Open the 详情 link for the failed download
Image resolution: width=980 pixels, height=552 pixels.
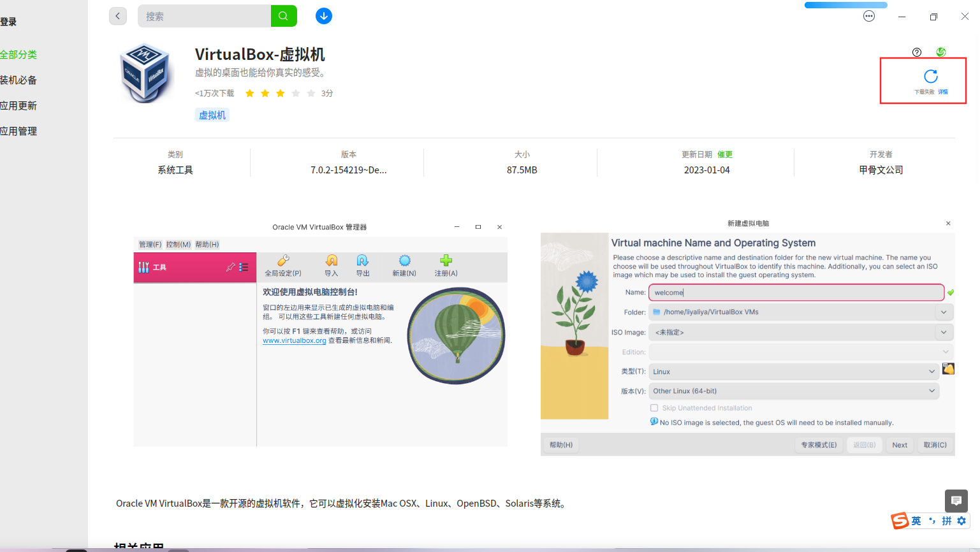943,92
